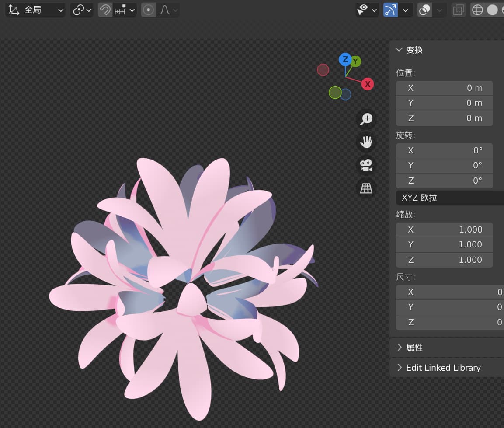Screen dimensions: 504x428
Task: Click the hand pan view icon
Action: tap(366, 142)
